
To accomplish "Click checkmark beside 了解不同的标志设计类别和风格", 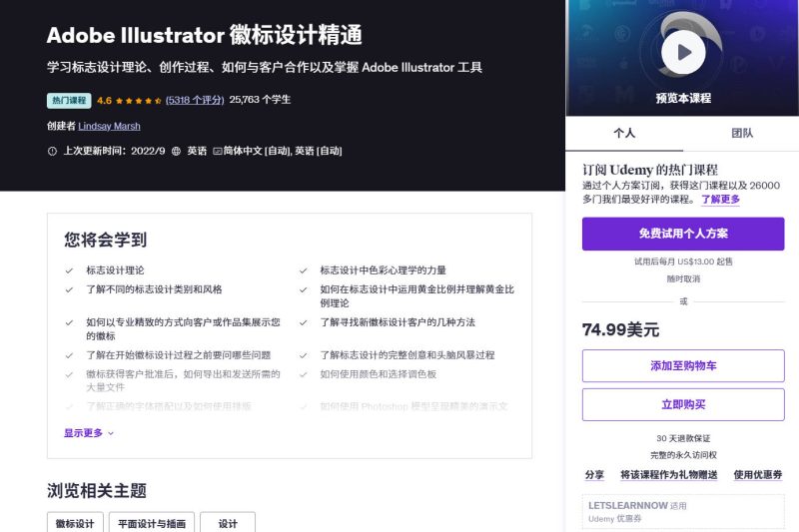I will click(x=69, y=289).
